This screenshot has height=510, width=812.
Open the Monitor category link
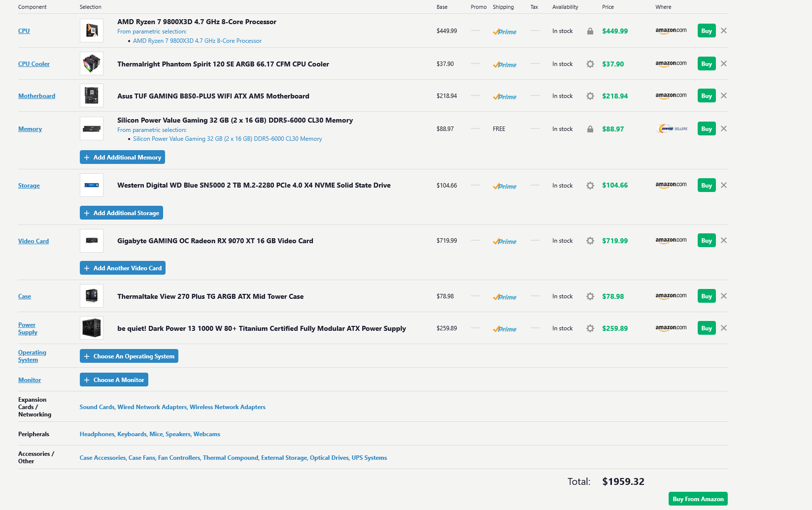pyautogui.click(x=30, y=380)
